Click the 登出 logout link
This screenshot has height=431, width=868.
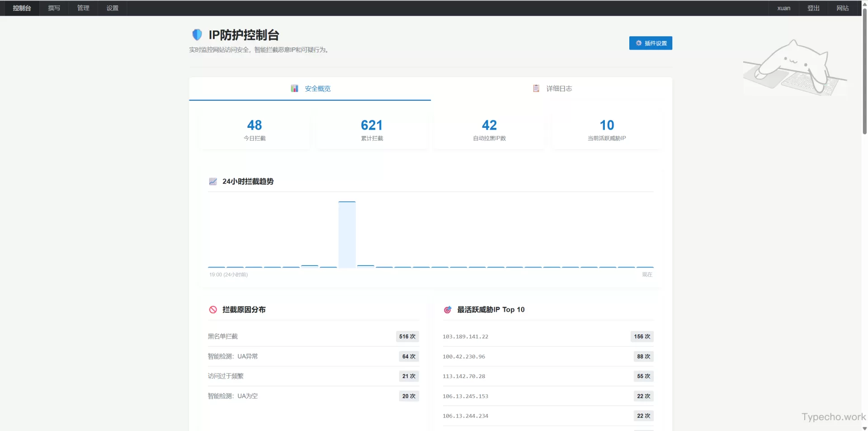coord(813,8)
